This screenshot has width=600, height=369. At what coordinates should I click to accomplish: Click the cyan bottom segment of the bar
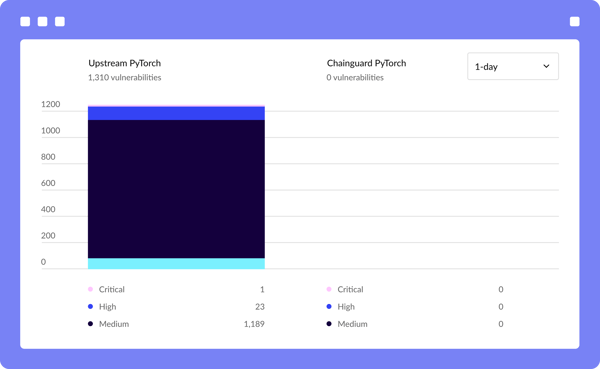click(x=176, y=263)
